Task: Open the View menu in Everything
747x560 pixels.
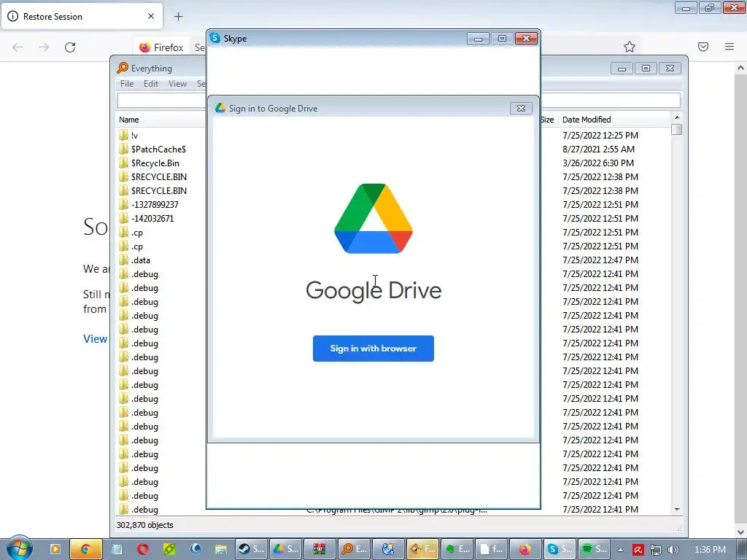Action: [177, 84]
